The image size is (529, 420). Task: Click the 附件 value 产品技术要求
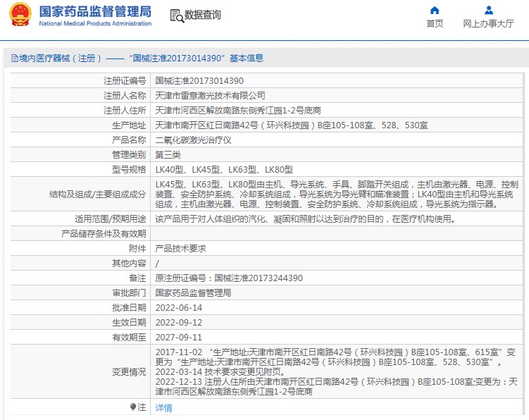tap(180, 249)
